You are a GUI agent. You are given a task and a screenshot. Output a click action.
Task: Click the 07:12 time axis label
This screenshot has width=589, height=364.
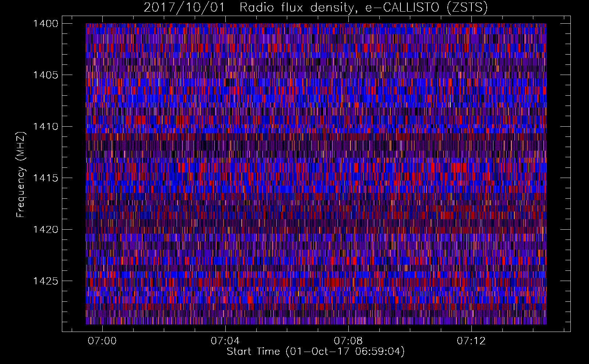coord(471,341)
